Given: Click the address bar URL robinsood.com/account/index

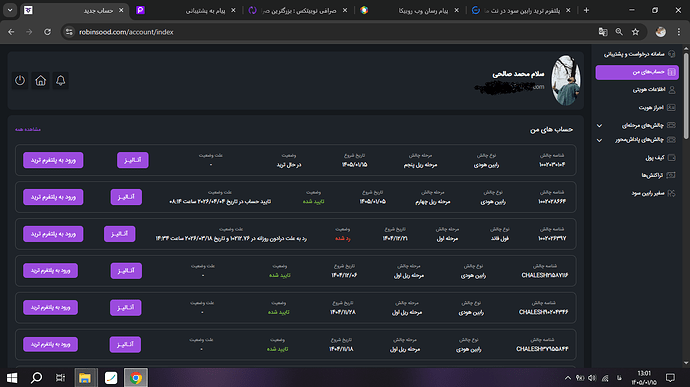Looking at the screenshot, I should [126, 32].
